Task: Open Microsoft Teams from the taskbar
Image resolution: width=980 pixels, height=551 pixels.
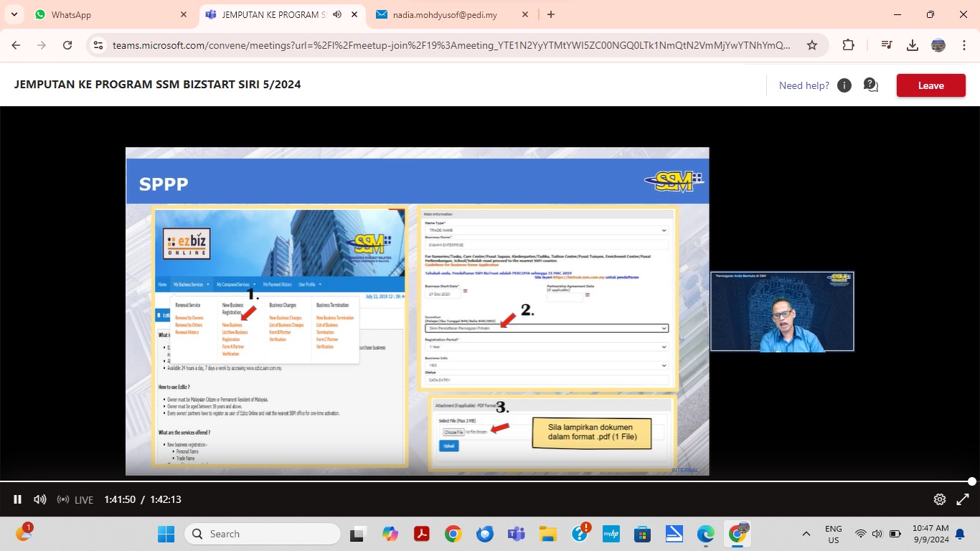Action: pyautogui.click(x=516, y=534)
